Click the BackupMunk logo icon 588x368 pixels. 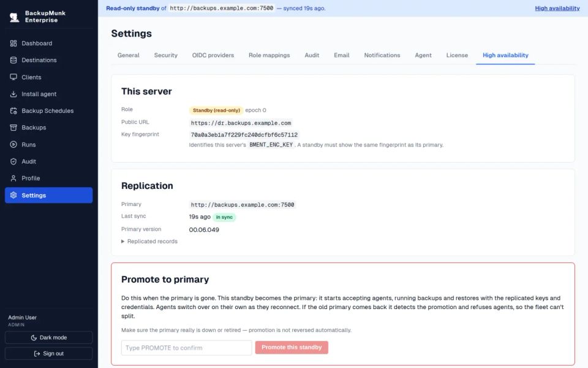pyautogui.click(x=14, y=17)
